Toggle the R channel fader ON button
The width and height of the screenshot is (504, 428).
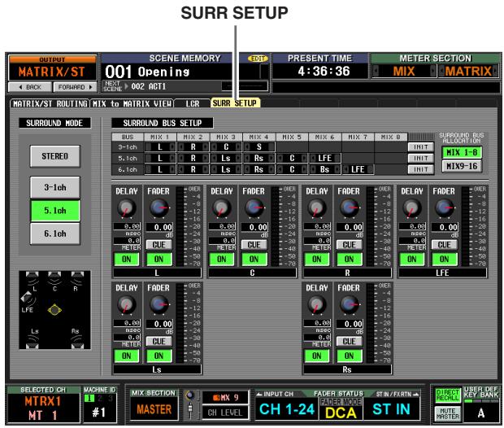point(349,259)
